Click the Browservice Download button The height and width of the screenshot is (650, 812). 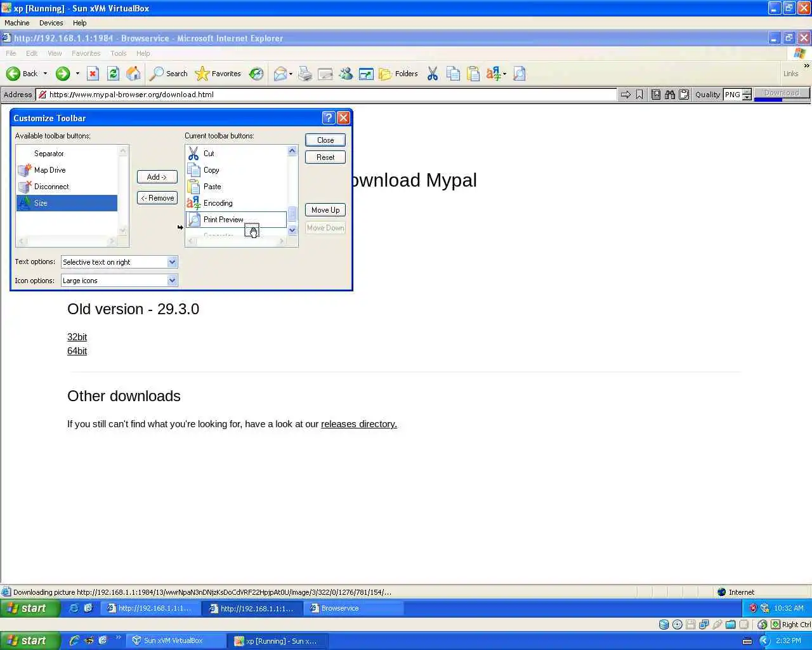pyautogui.click(x=782, y=93)
